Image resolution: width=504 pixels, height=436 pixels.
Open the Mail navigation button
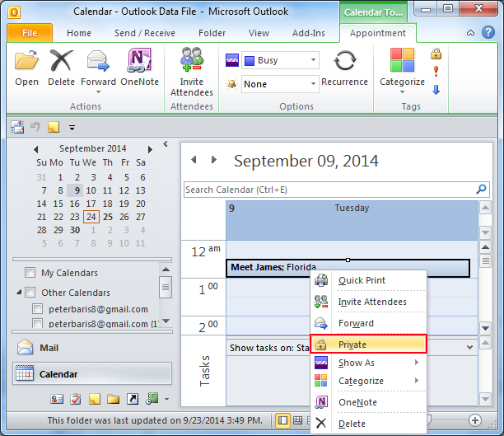pyautogui.click(x=92, y=348)
